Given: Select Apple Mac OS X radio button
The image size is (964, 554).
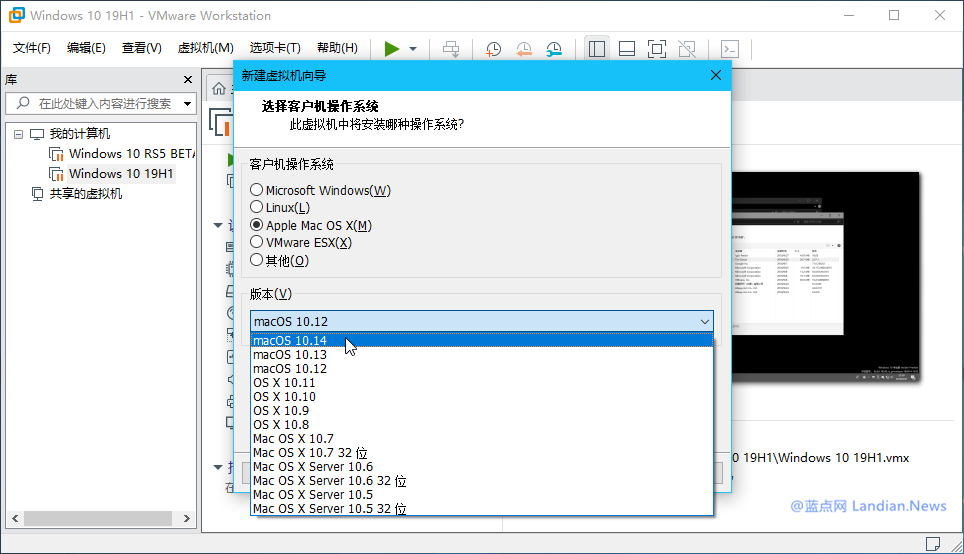Looking at the screenshot, I should point(256,225).
